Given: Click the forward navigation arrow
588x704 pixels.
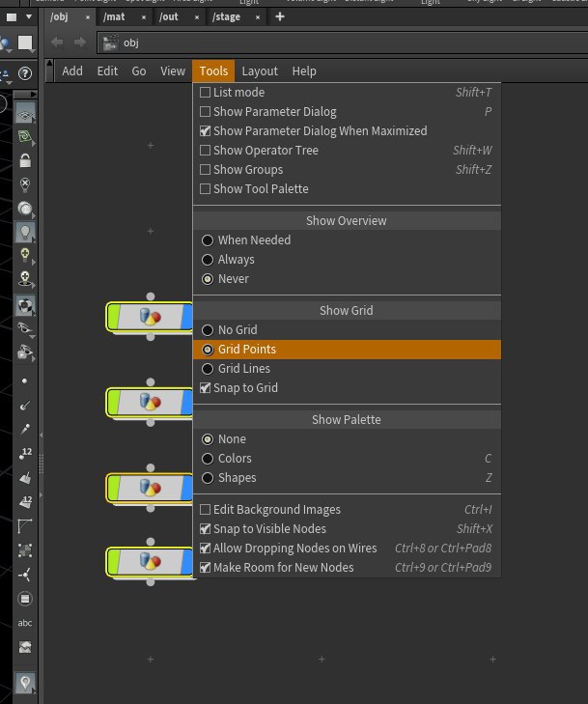Looking at the screenshot, I should [80, 42].
